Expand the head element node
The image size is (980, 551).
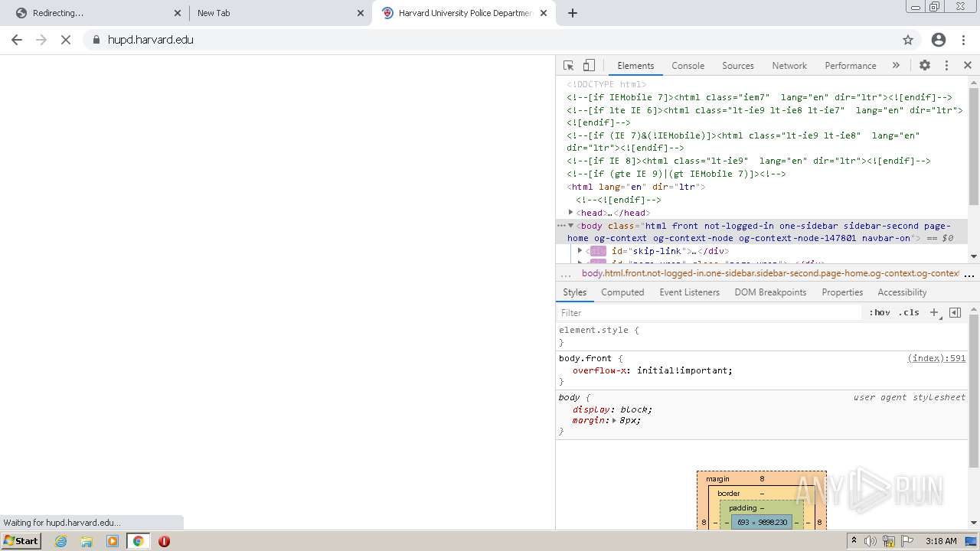pyautogui.click(x=571, y=213)
